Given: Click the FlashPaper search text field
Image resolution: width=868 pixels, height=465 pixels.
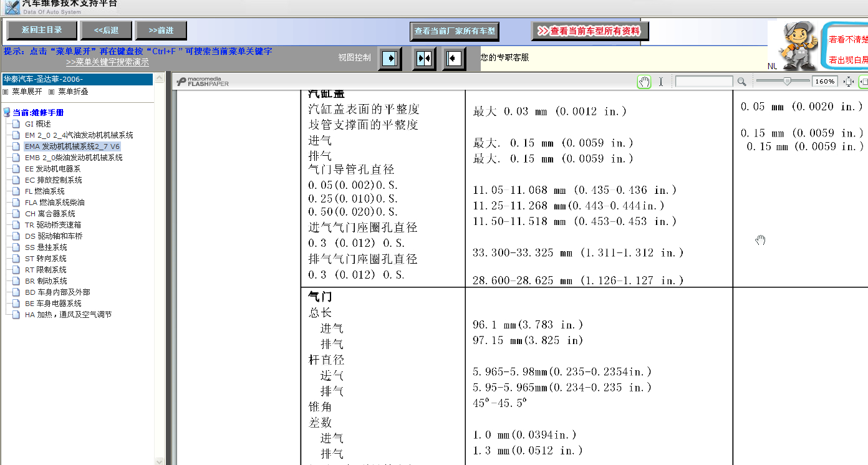Looking at the screenshot, I should pos(704,82).
